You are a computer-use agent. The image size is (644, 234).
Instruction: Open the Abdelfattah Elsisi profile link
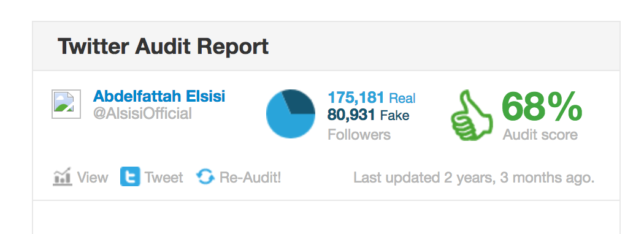pyautogui.click(x=159, y=96)
